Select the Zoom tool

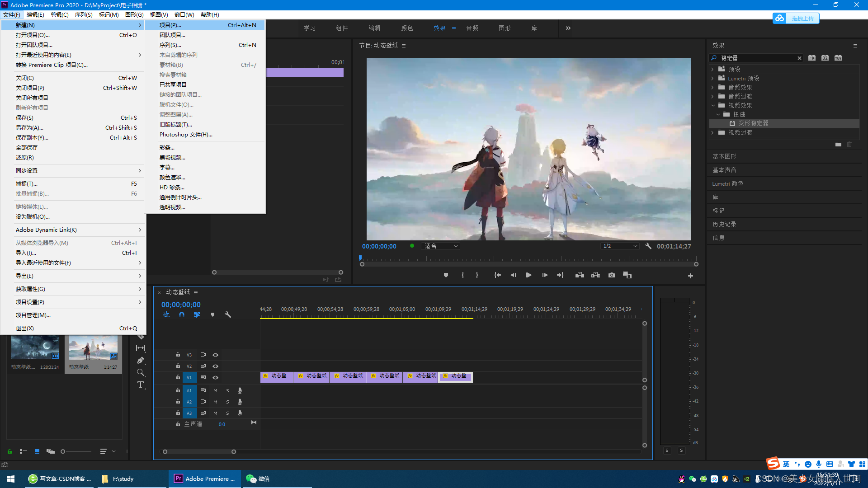141,373
